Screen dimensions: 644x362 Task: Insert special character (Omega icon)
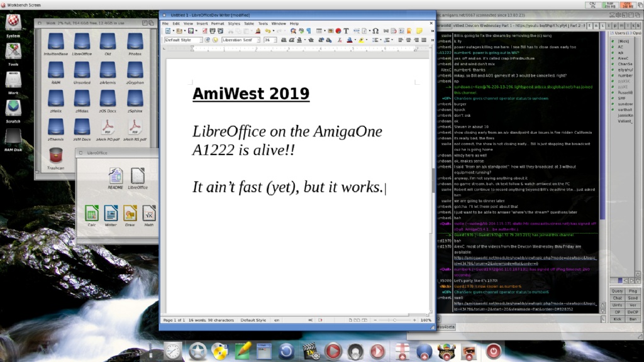tap(375, 31)
